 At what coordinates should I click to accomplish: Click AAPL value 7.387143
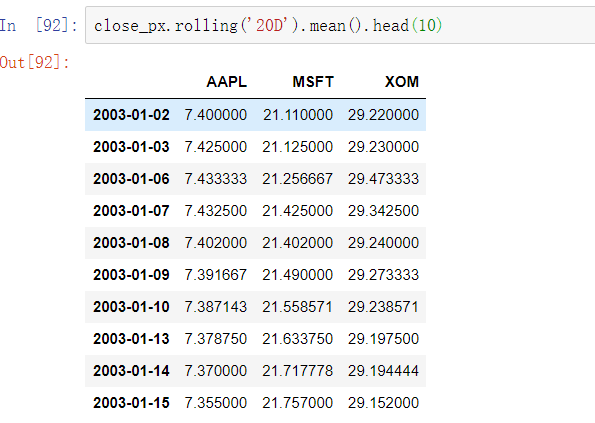(x=216, y=307)
